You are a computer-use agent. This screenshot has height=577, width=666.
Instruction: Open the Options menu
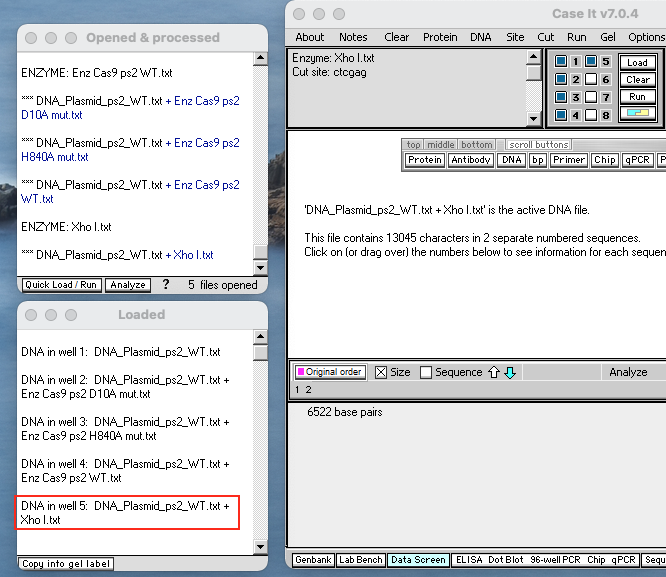point(646,37)
